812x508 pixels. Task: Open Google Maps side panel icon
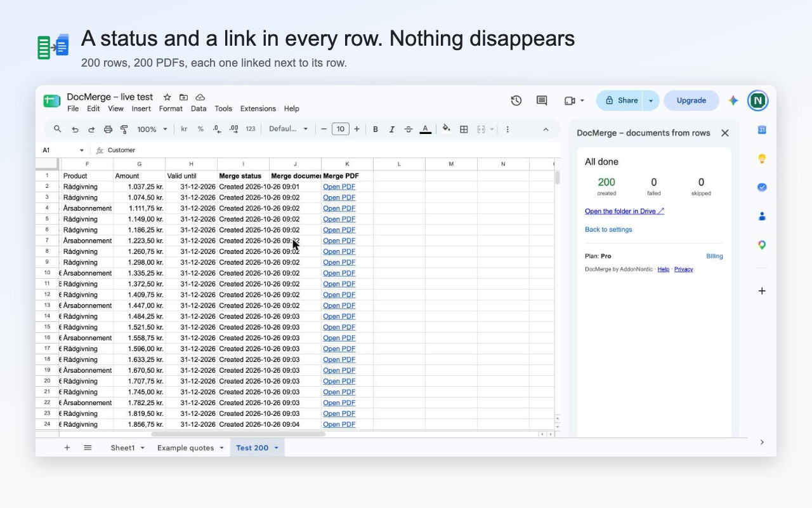pos(762,245)
